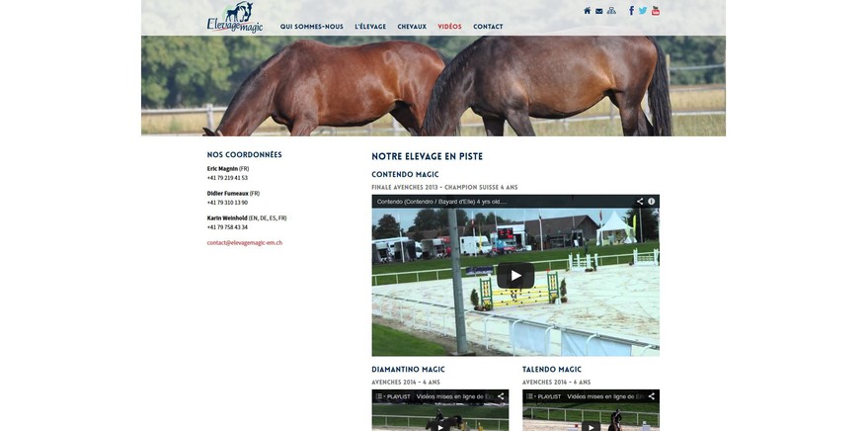Expand the Talendo Magic playlist menu
This screenshot has height=431, width=868.
coord(543,396)
